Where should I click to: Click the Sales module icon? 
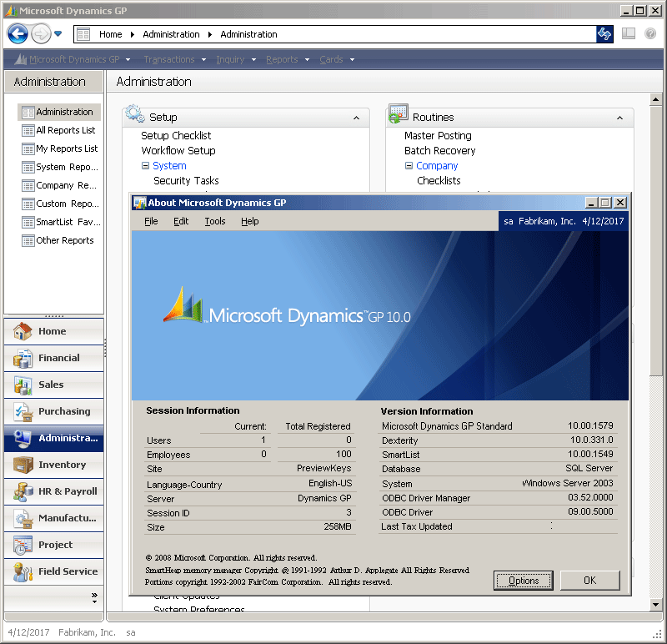tap(23, 385)
